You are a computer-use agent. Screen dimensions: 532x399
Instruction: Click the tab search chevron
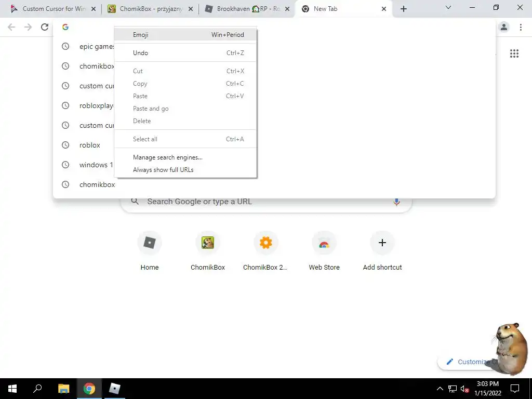(448, 7)
